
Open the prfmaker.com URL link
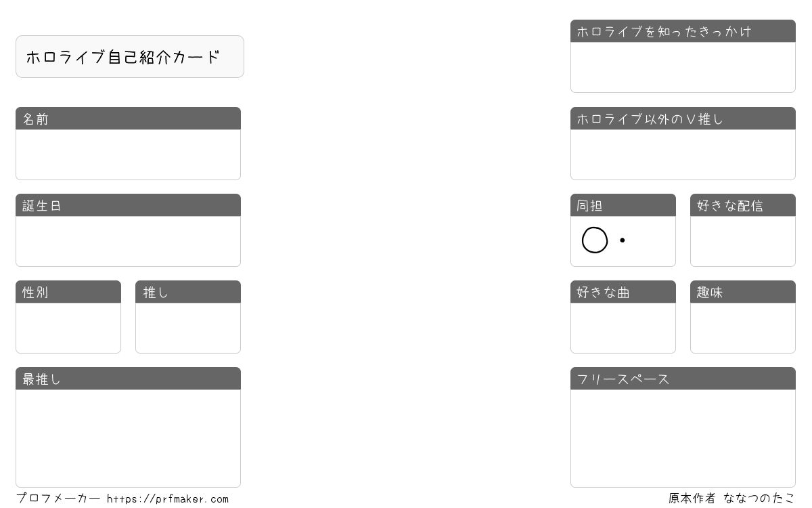click(x=168, y=499)
